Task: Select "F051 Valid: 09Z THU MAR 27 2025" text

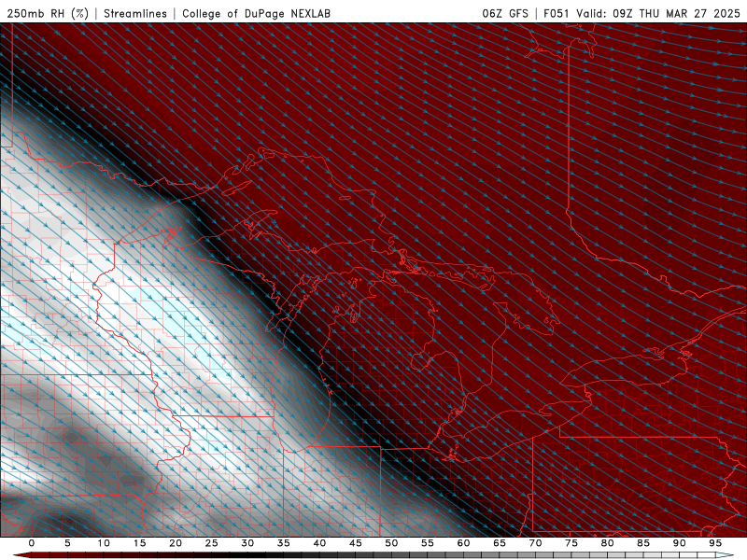Action: click(641, 13)
